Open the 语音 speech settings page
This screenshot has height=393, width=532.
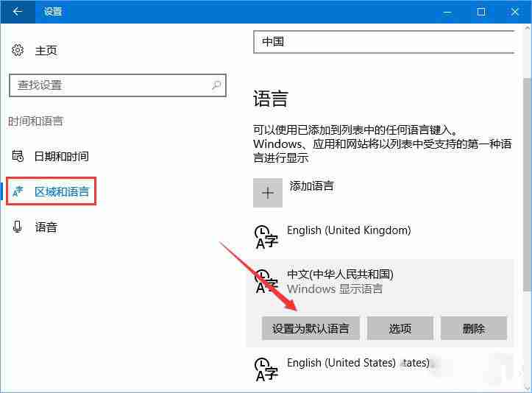point(46,227)
